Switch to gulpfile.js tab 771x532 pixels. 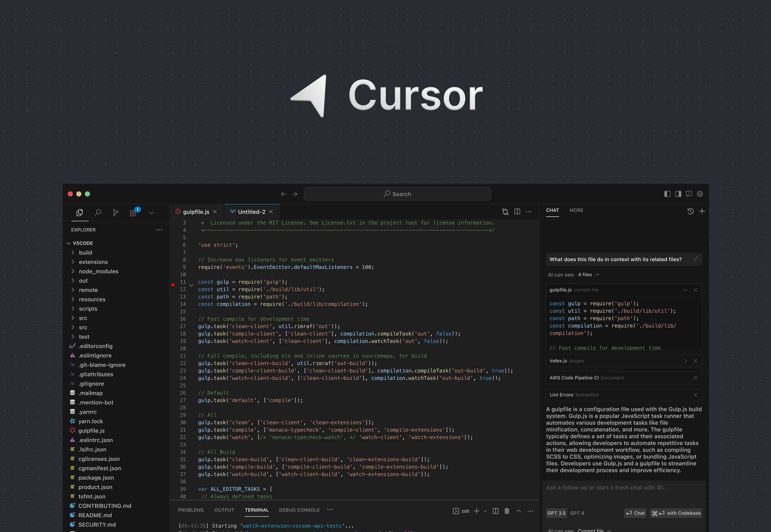pyautogui.click(x=196, y=212)
